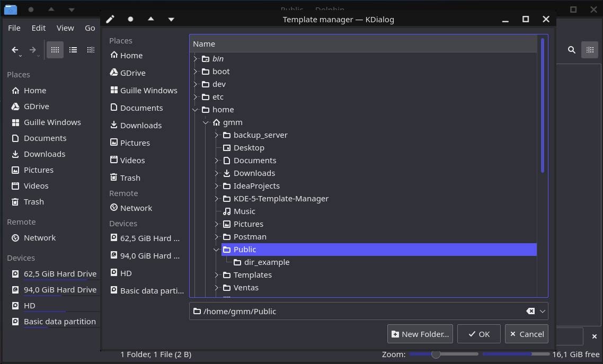Select the IdeaProjects folder in tree
This screenshot has height=364, width=603.
(251, 186)
